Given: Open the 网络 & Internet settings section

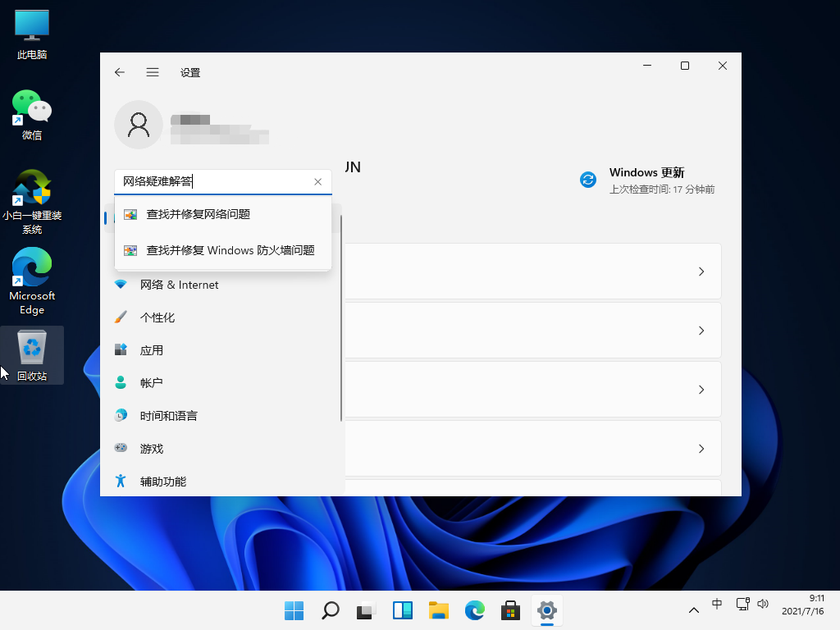Looking at the screenshot, I should 179,285.
